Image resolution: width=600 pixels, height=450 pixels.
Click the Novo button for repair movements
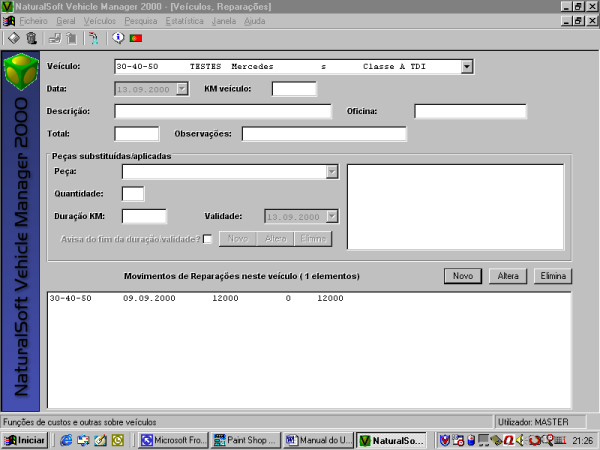click(463, 276)
